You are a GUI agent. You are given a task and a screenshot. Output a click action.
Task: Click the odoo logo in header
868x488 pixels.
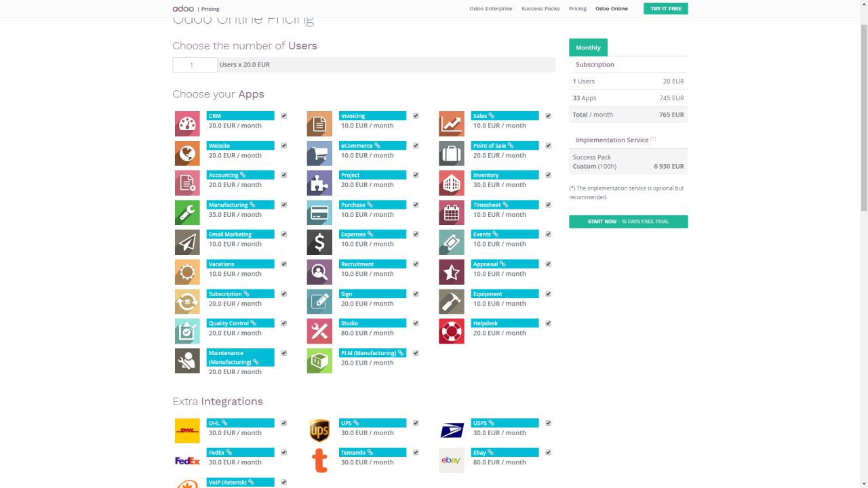(x=183, y=9)
